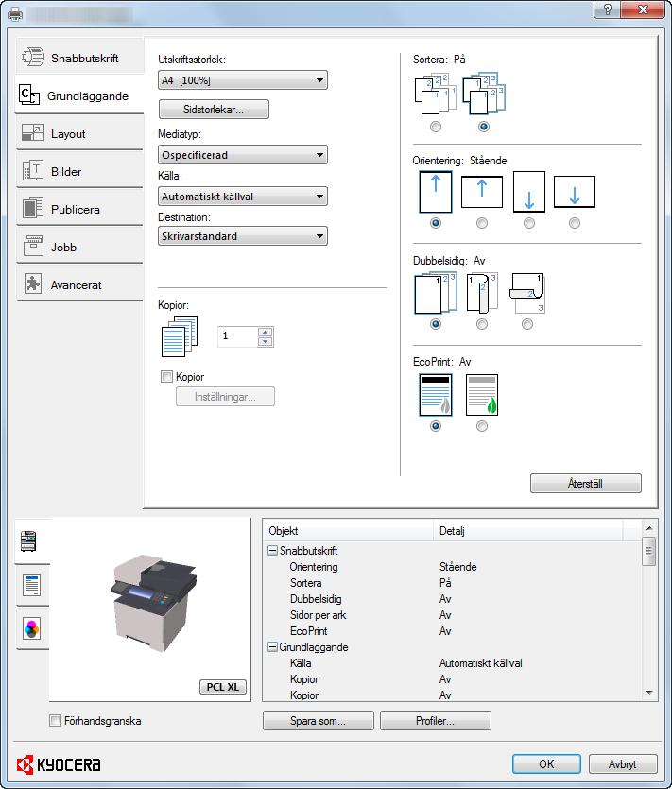Viewport: 672px width, 789px height.
Task: Click the EcoPrint off page icon
Action: (x=436, y=395)
